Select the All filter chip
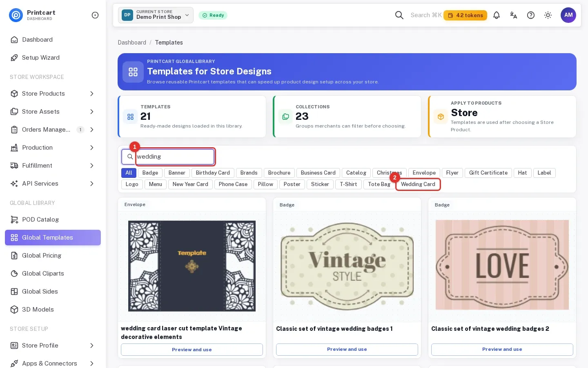588x368 pixels. (x=129, y=173)
